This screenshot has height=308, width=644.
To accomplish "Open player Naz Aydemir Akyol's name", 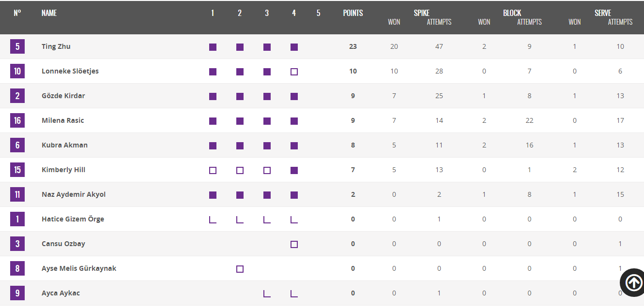I will click(74, 194).
